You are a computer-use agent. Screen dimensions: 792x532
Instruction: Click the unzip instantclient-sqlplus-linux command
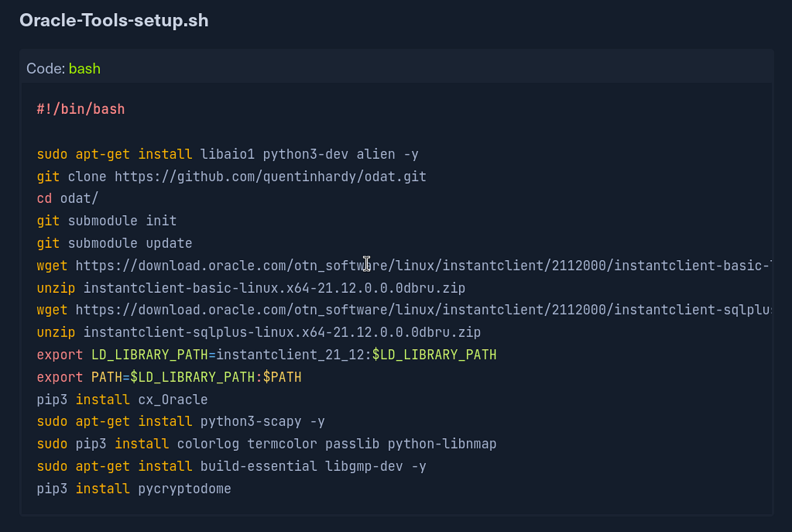coord(258,332)
